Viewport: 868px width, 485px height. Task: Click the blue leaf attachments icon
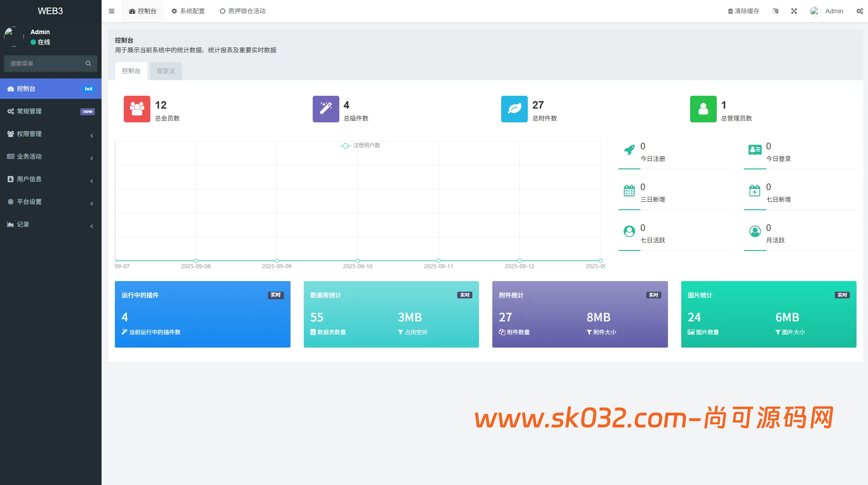(x=514, y=109)
